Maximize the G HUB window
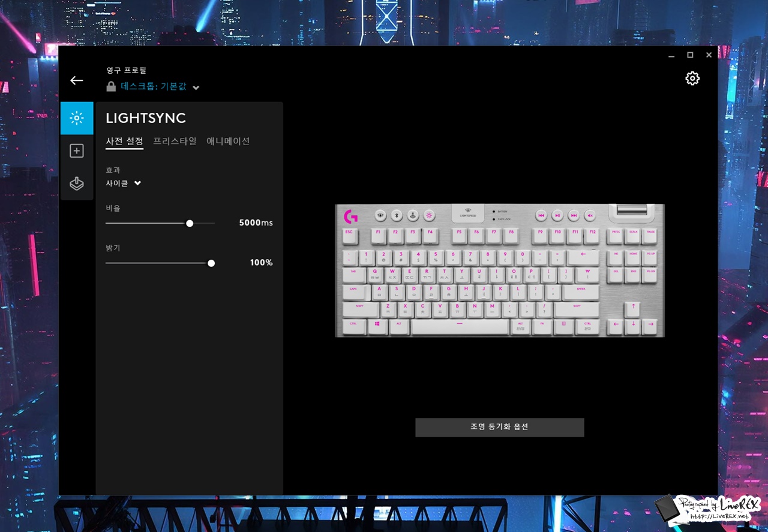This screenshot has width=768, height=532. (x=690, y=55)
